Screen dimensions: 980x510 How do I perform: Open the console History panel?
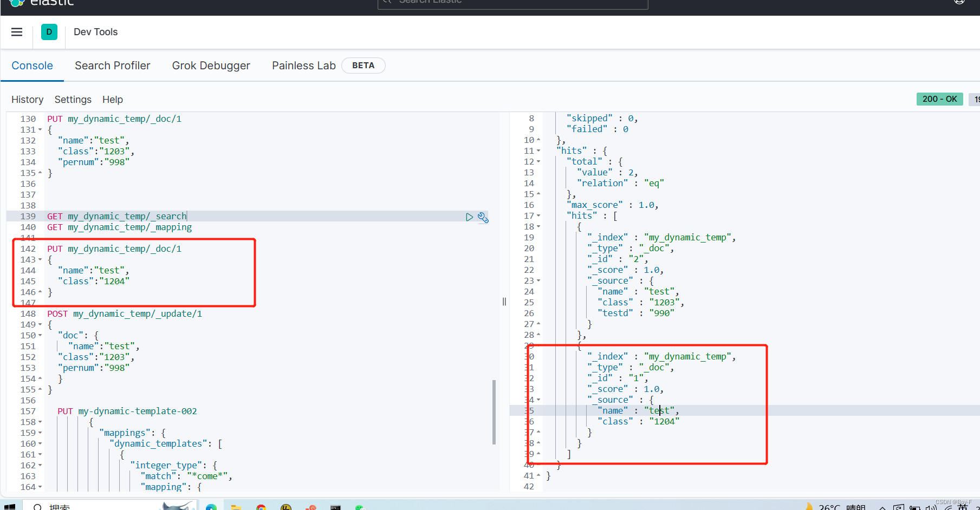click(27, 100)
